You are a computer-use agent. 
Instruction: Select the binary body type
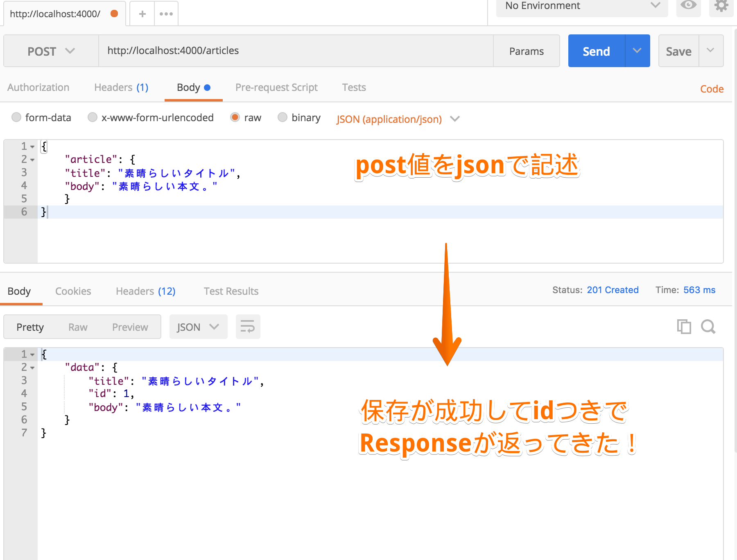(283, 117)
